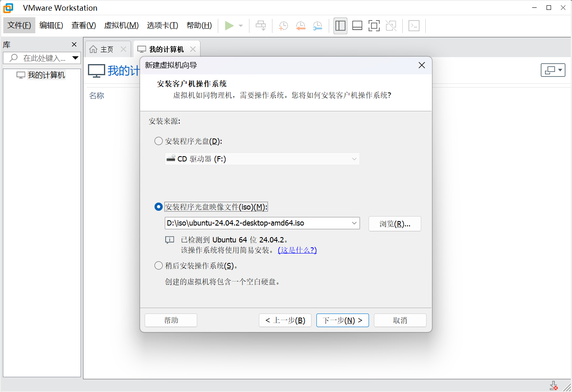572x392 pixels.
Task: Close the 我的计算机 tab
Action: [x=193, y=49]
